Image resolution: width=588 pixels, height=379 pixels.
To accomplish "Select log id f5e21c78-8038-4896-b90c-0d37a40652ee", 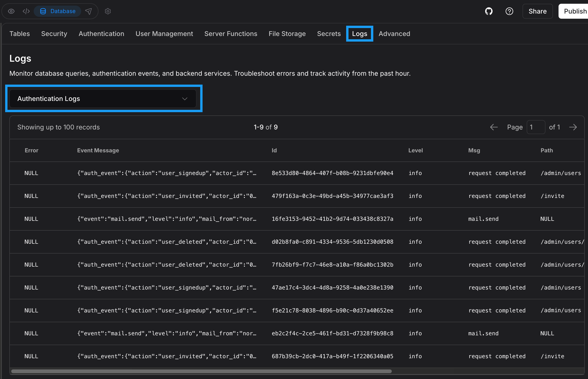I will pyautogui.click(x=332, y=311).
